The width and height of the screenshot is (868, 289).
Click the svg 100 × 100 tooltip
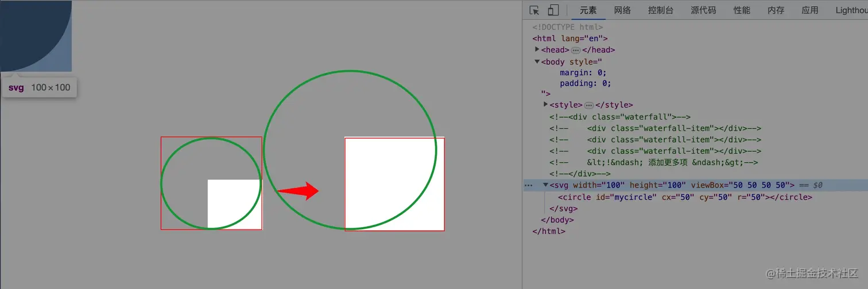point(39,88)
